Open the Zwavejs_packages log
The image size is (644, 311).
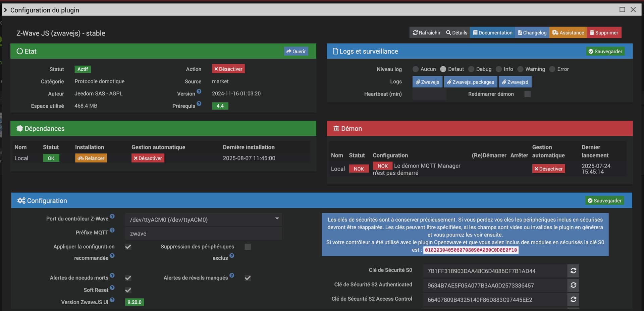470,82
